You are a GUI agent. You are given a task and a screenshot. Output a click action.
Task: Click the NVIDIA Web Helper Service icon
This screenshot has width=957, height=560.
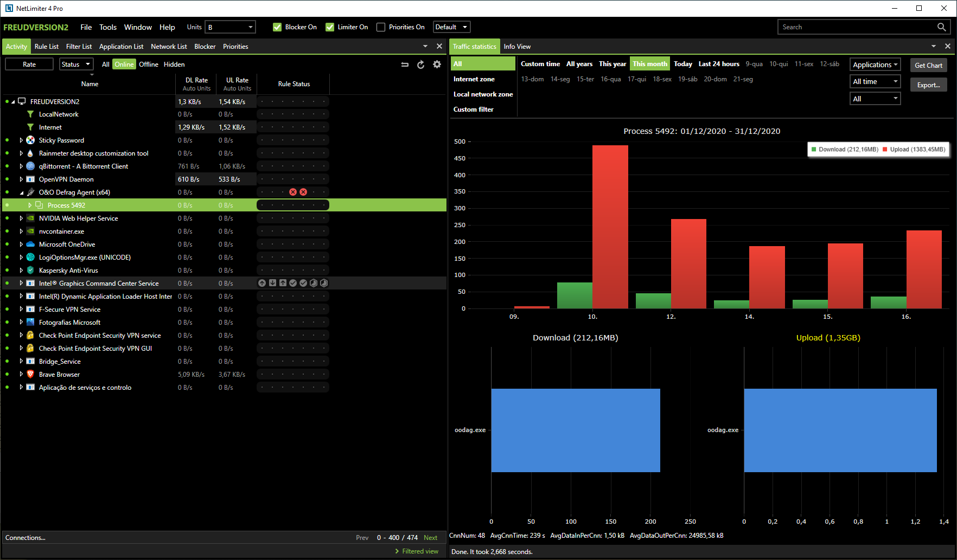pyautogui.click(x=30, y=218)
